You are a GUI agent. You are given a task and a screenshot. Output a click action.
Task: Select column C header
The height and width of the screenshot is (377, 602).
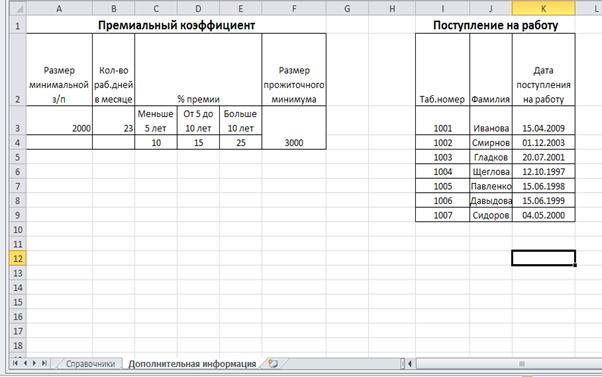[156, 8]
